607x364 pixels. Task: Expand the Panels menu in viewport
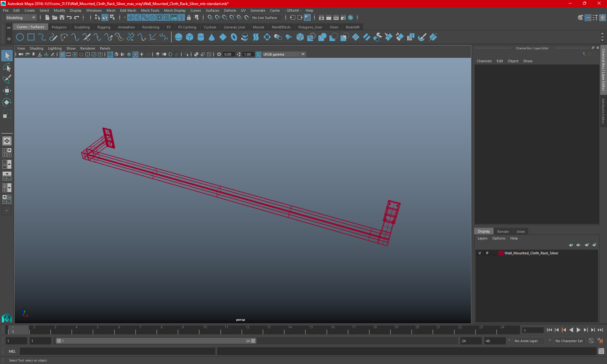pyautogui.click(x=105, y=48)
